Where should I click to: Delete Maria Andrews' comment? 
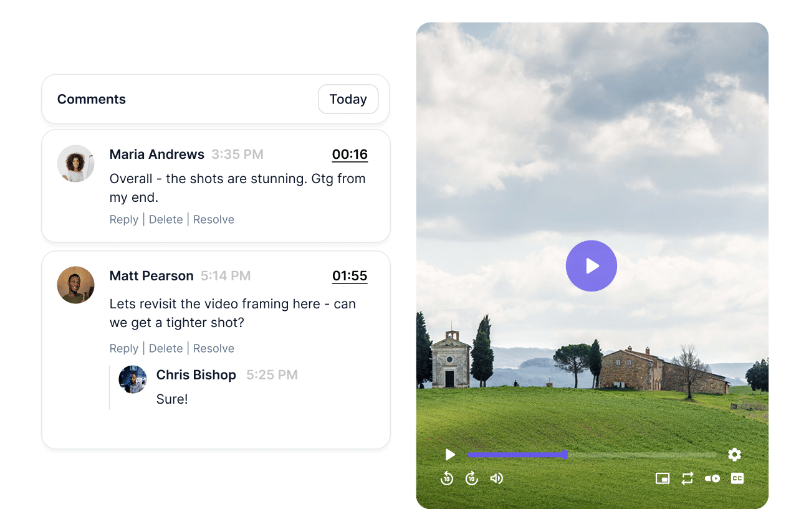coord(166,219)
